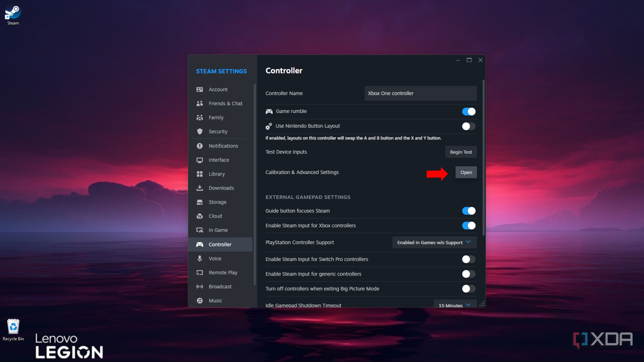Viewport: 644px width, 362px height.
Task: Select the Remote Play settings section
Action: (x=222, y=273)
